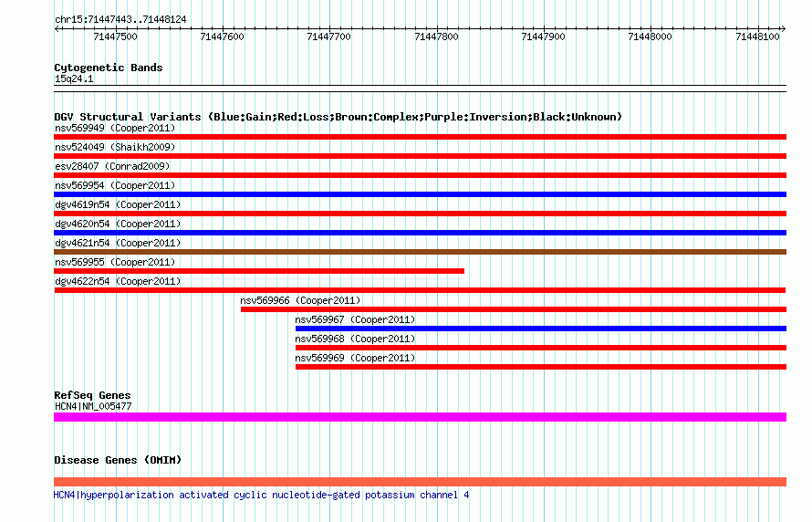812x522 pixels.
Task: Select the dgv4619n54 (Cooper2011) label
Action: click(118, 204)
